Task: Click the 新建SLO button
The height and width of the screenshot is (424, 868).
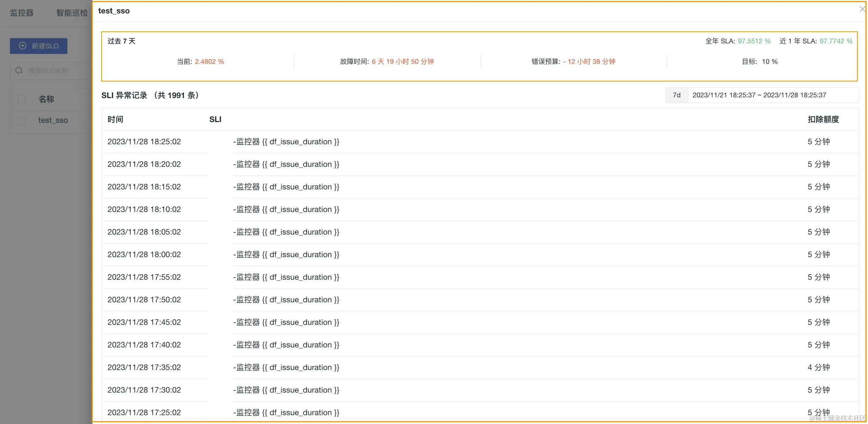Action: point(38,46)
